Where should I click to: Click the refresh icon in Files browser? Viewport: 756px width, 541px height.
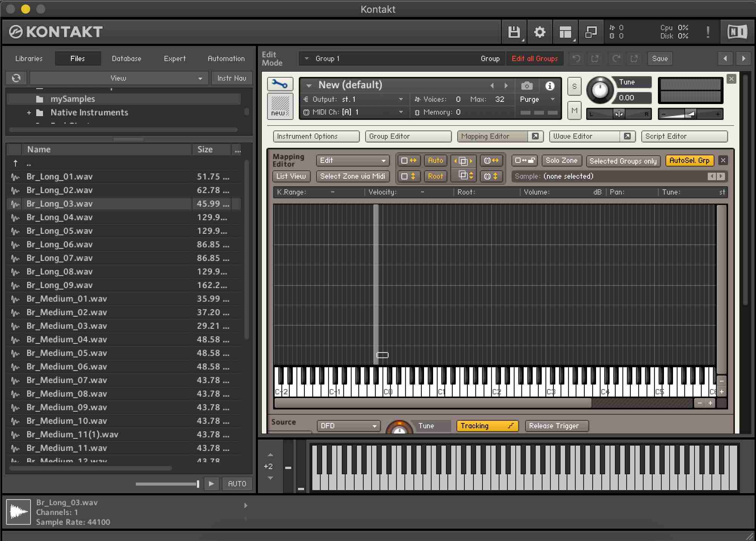pyautogui.click(x=16, y=78)
